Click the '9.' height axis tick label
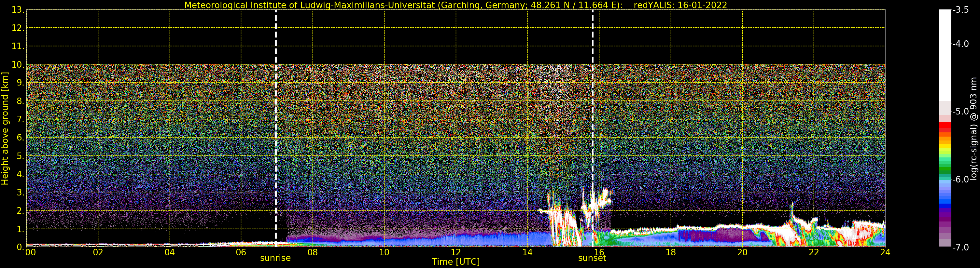980x268 pixels. tap(20, 83)
